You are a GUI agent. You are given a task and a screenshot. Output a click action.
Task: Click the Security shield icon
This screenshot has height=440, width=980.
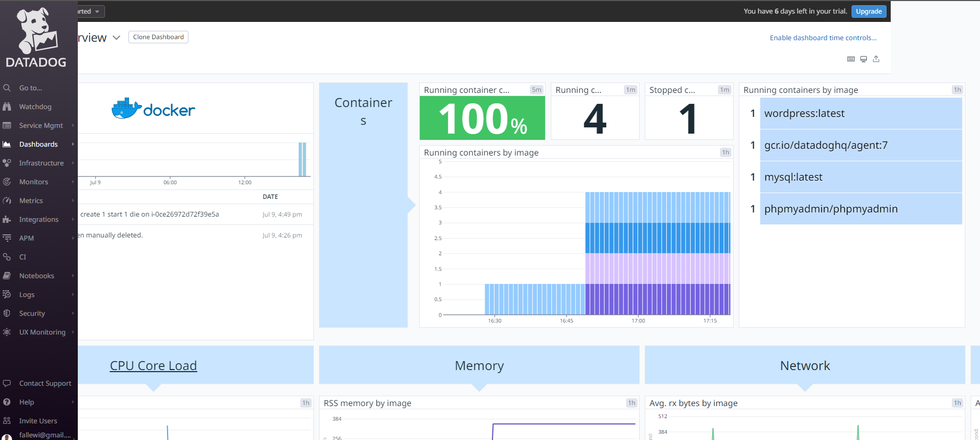tap(7, 313)
